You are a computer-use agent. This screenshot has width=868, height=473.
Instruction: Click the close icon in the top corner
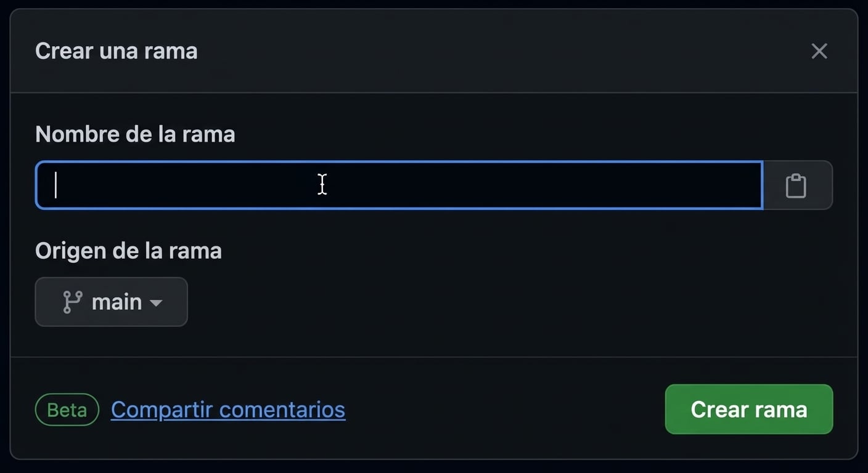[x=819, y=51]
